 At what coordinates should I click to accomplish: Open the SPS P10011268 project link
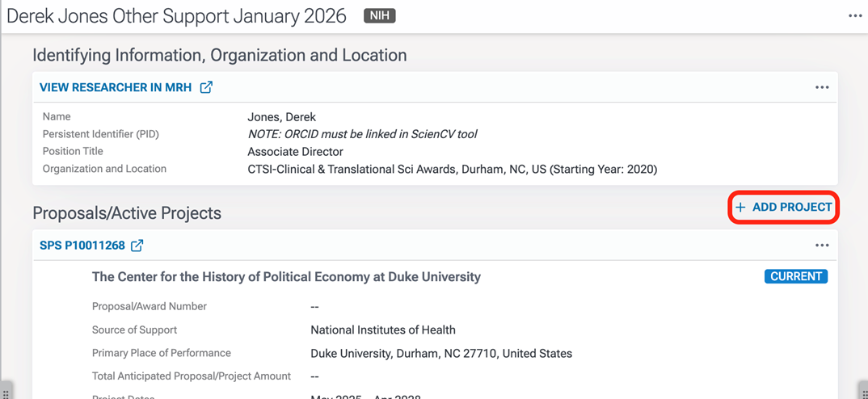[x=82, y=246]
